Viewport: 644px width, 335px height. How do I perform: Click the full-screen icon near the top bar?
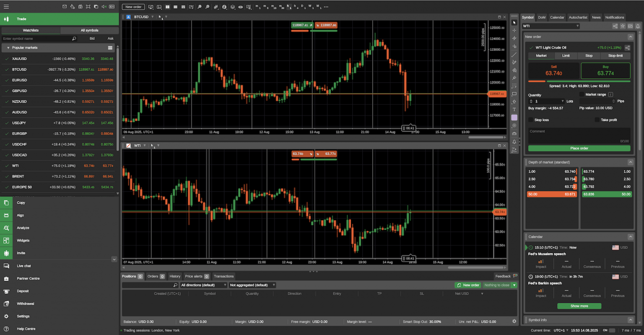tap(88, 7)
